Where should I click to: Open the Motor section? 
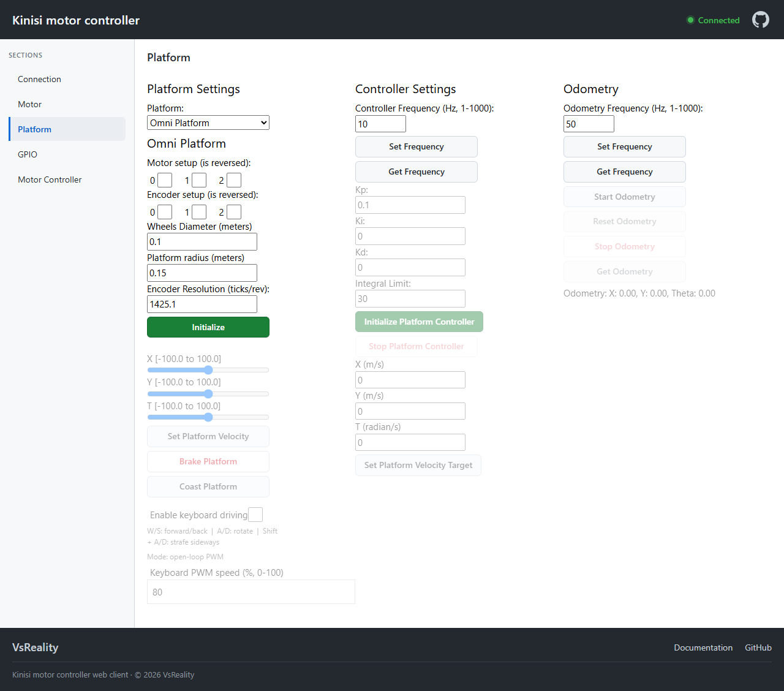coord(67,104)
